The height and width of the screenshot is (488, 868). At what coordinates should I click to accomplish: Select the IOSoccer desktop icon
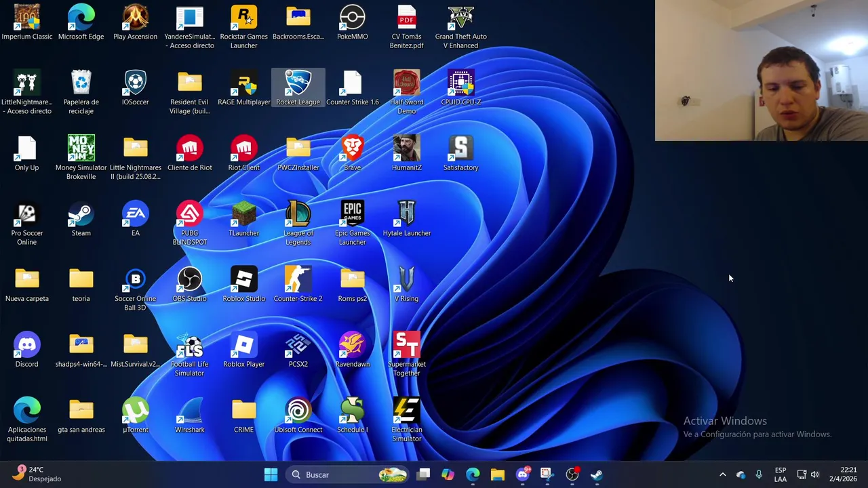pos(136,87)
